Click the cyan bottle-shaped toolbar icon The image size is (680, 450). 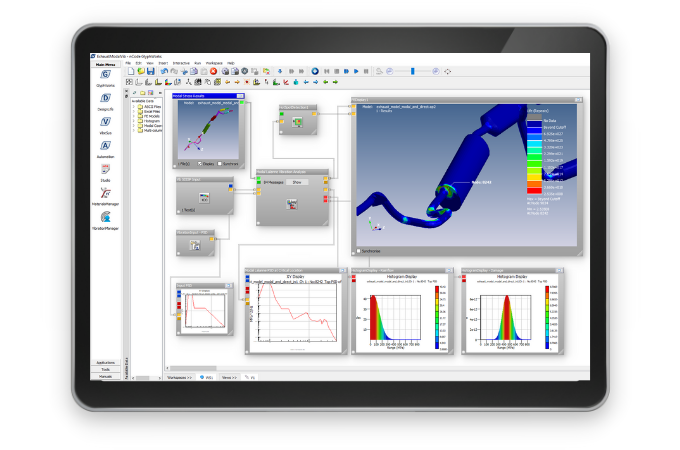(296, 82)
